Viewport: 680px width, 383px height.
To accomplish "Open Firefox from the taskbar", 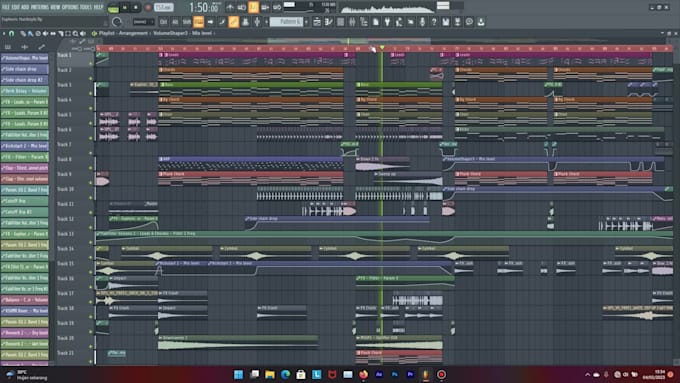I will coord(363,374).
